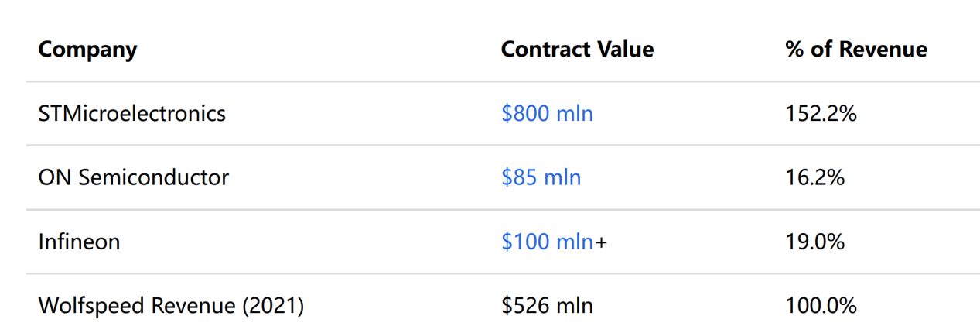The height and width of the screenshot is (333, 980).
Task: Follow the $85 mln contract link
Action: click(541, 178)
